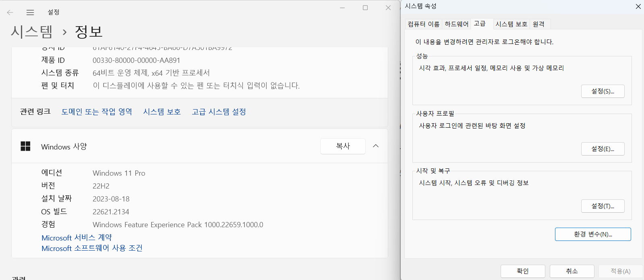Click the Windows logo icon beside Windows 사양
The width and height of the screenshot is (644, 280).
[x=25, y=146]
